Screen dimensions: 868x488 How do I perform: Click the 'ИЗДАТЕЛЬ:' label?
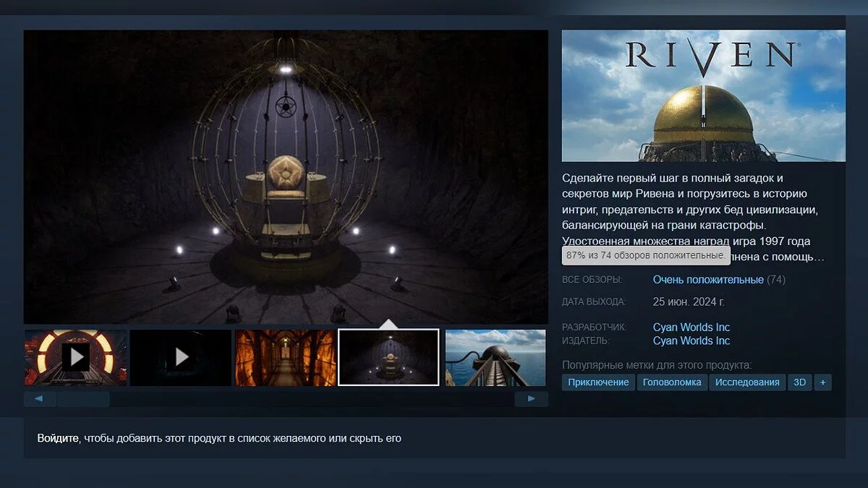pyautogui.click(x=586, y=341)
